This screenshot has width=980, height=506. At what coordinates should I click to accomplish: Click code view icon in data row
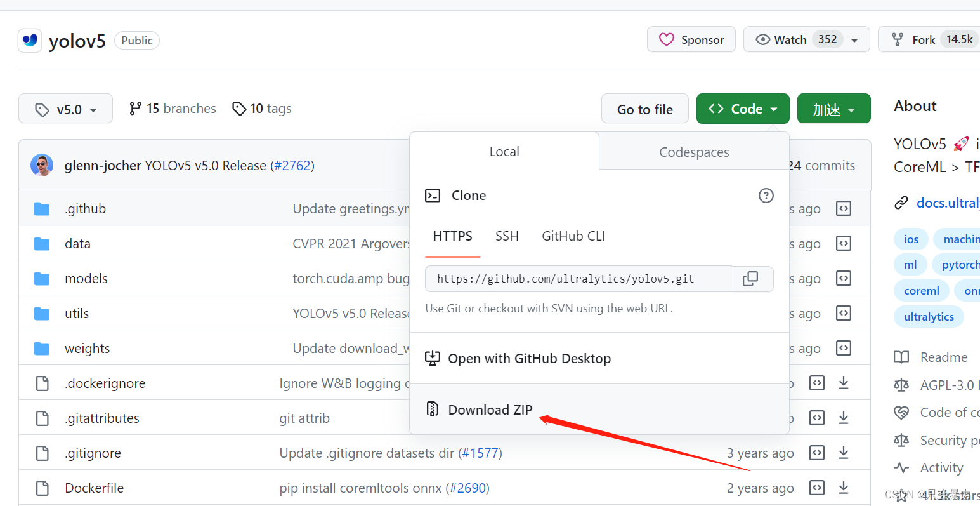844,243
